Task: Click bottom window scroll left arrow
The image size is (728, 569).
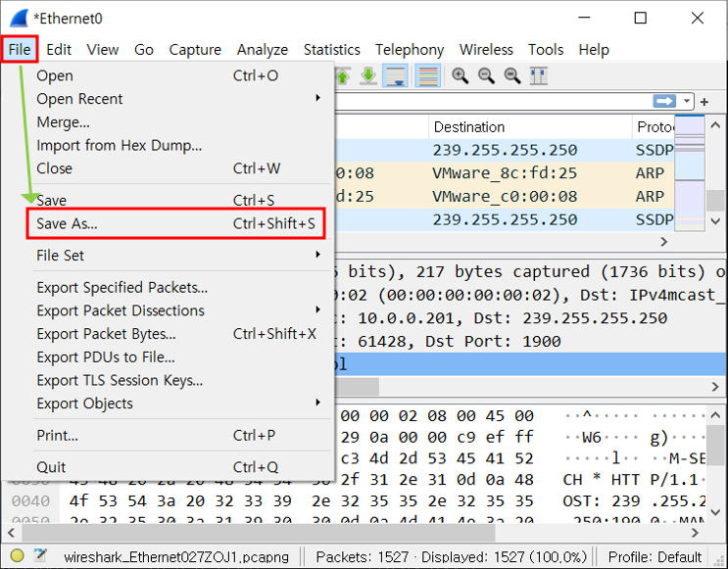Action: [12, 533]
